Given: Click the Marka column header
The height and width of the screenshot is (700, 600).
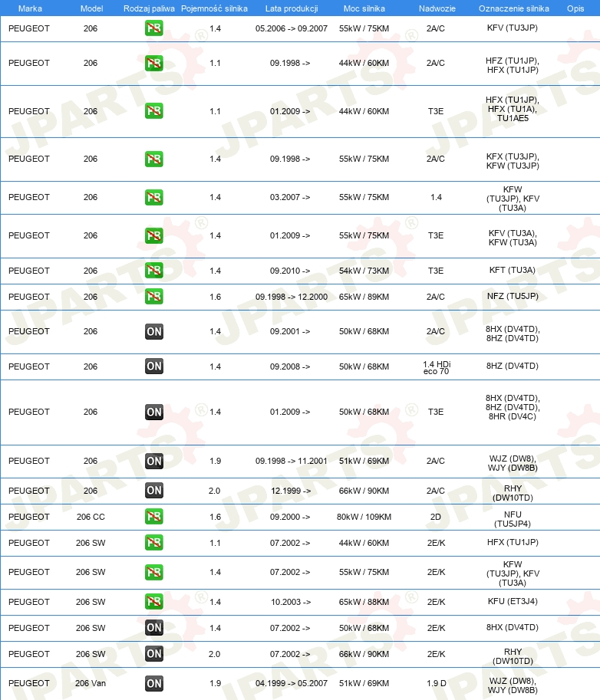Looking at the screenshot, I should tap(30, 8).
